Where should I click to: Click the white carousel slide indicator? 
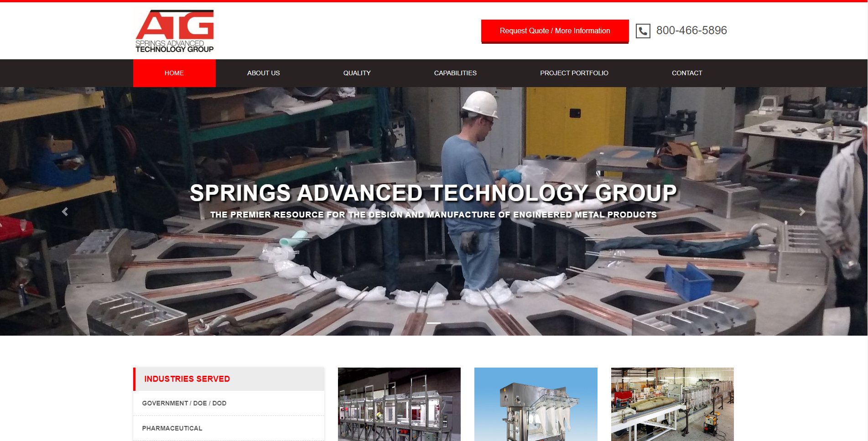point(433,323)
